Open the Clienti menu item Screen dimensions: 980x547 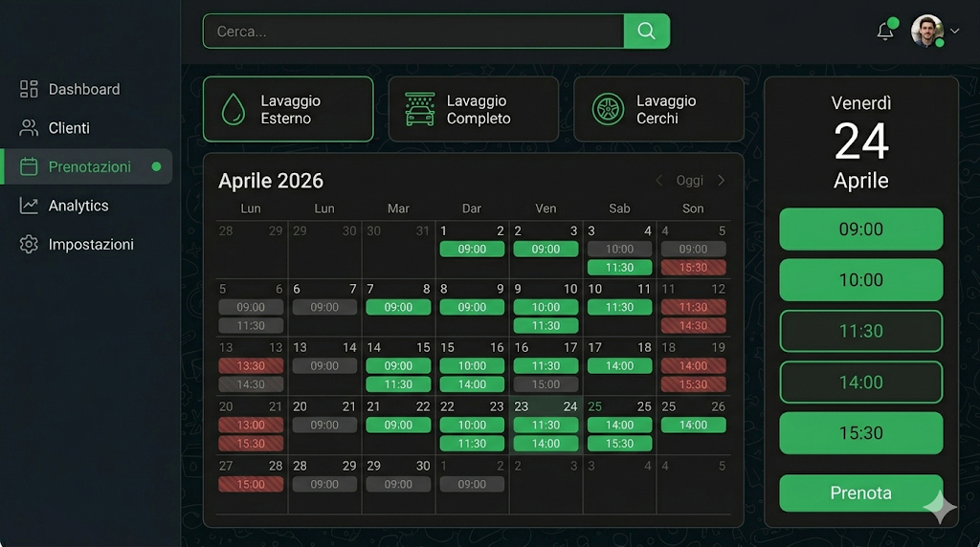pos(86,128)
